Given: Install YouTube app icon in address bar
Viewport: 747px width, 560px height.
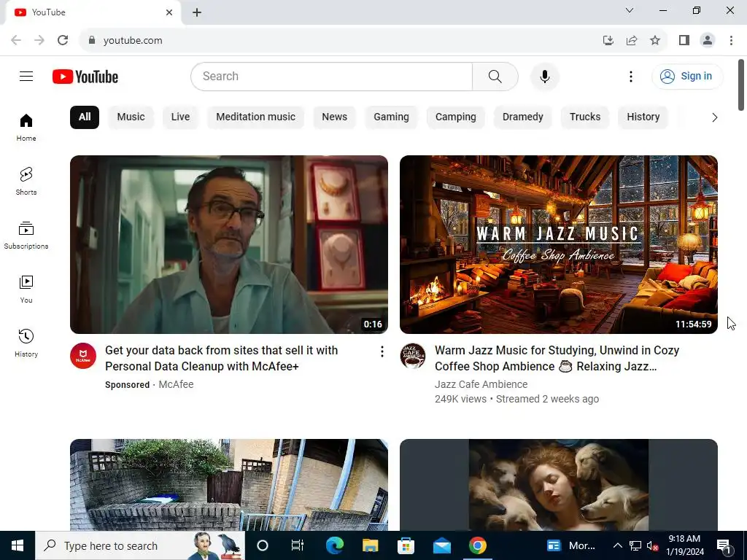Looking at the screenshot, I should [x=608, y=40].
